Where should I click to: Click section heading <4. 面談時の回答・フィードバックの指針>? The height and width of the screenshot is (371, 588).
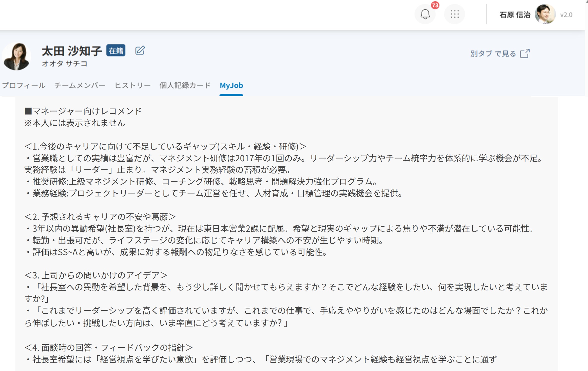109,347
